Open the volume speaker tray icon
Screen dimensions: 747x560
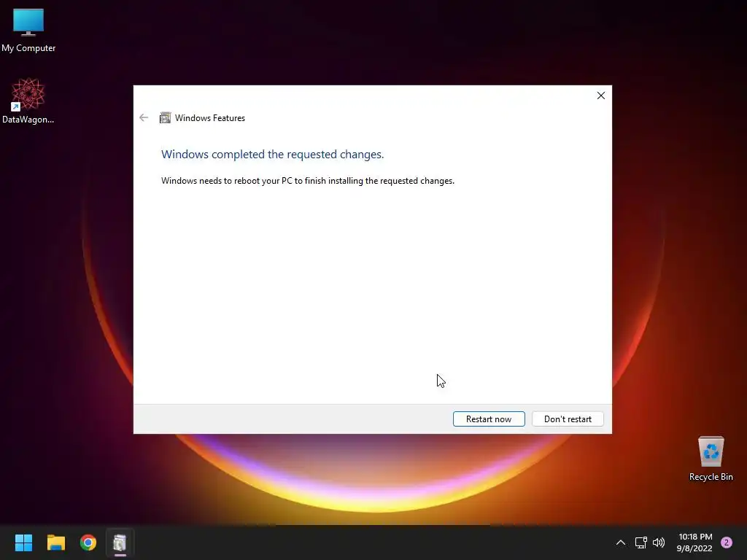pos(659,542)
